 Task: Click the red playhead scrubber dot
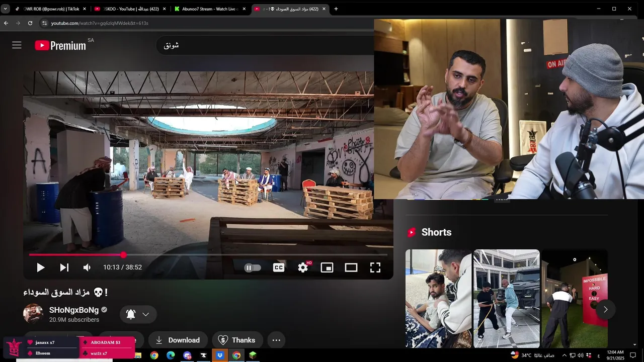tap(123, 255)
